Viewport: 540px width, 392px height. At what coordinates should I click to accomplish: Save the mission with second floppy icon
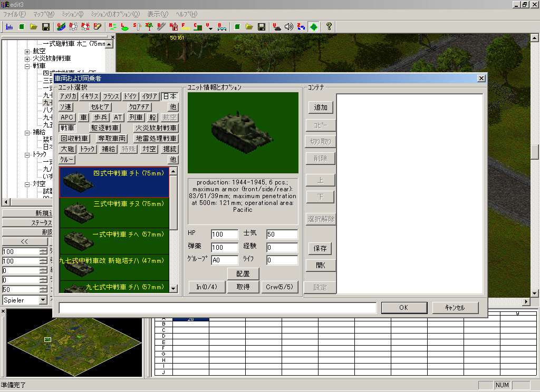pyautogui.click(x=262, y=27)
